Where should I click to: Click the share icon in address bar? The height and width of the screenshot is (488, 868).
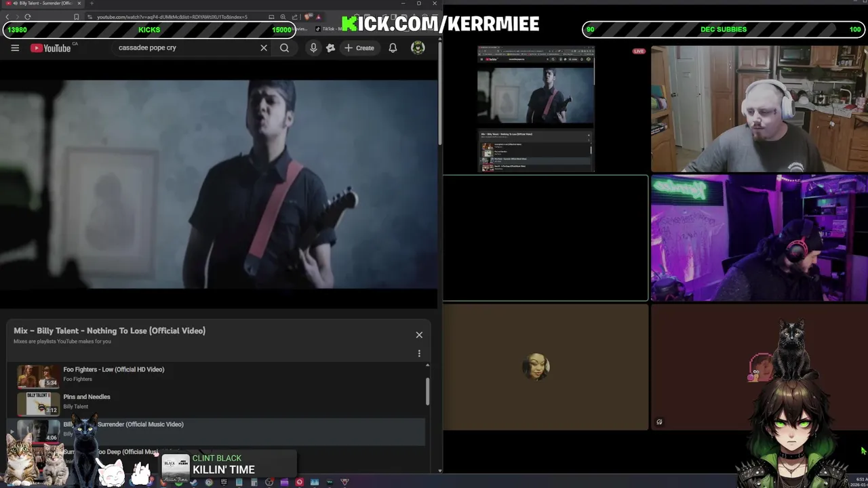click(x=295, y=17)
